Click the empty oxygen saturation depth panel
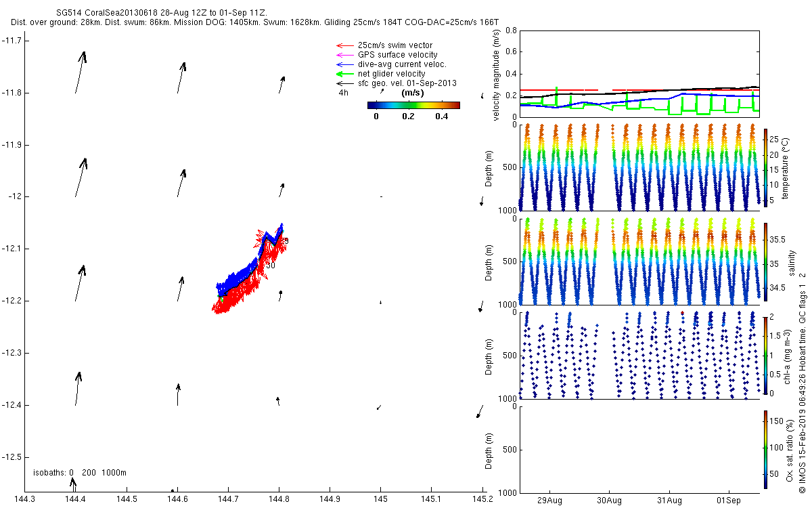Screen dimensions: 812x508 coord(639,449)
